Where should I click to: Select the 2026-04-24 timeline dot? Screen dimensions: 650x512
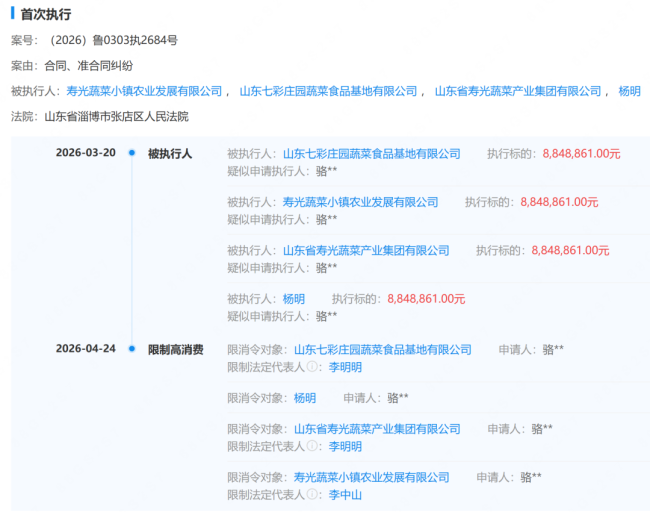(132, 349)
